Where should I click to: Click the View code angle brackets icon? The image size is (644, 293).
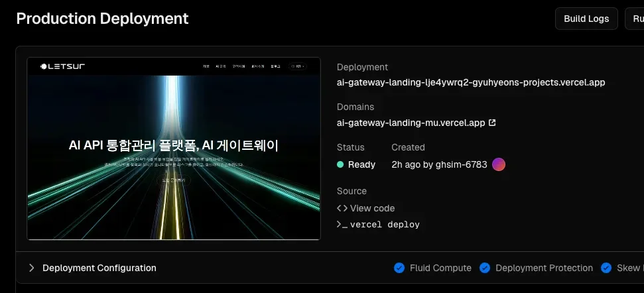(x=342, y=208)
